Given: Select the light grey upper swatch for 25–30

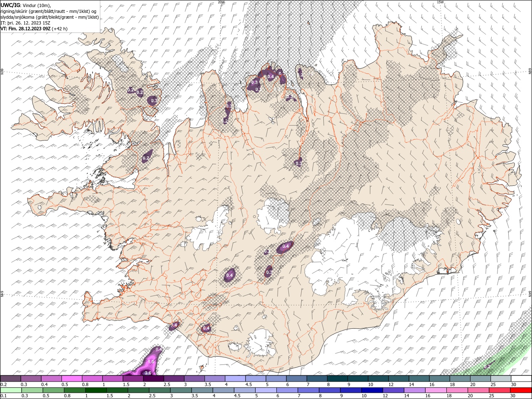Looking at the screenshot, I should pos(501,379).
